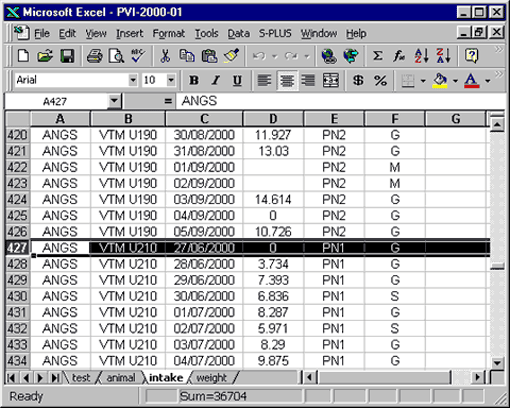Viewport: 510px width, 408px height.
Task: Click the Select All corner button
Action: (x=18, y=119)
